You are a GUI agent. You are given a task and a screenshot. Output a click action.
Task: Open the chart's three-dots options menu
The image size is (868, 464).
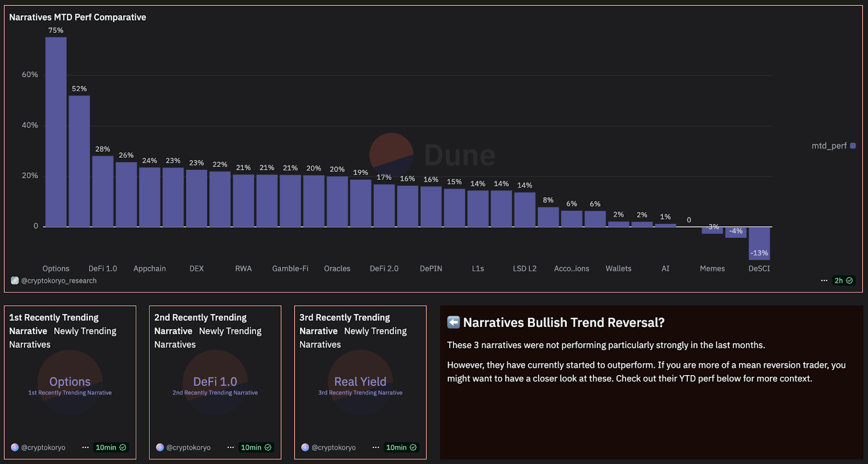[824, 280]
